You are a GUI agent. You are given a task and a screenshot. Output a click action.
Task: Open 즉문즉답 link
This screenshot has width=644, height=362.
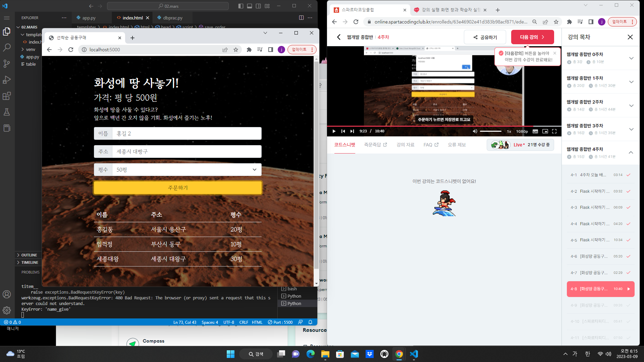pos(375,145)
